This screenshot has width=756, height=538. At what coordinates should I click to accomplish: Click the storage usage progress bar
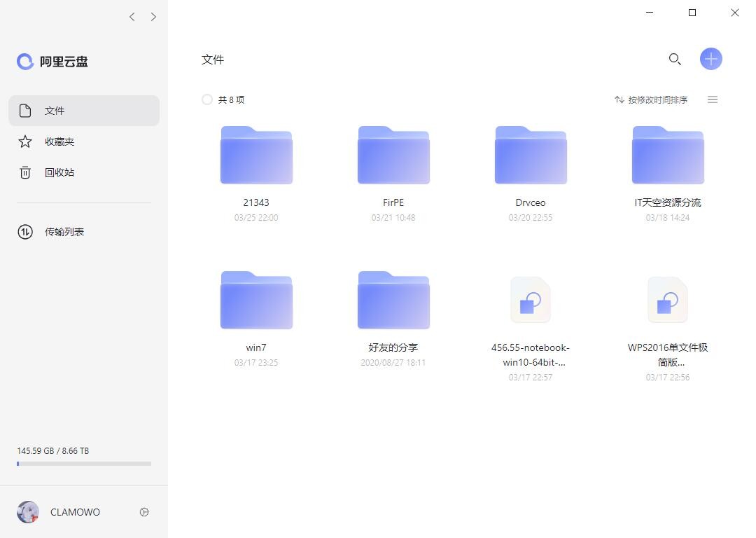pyautogui.click(x=83, y=463)
